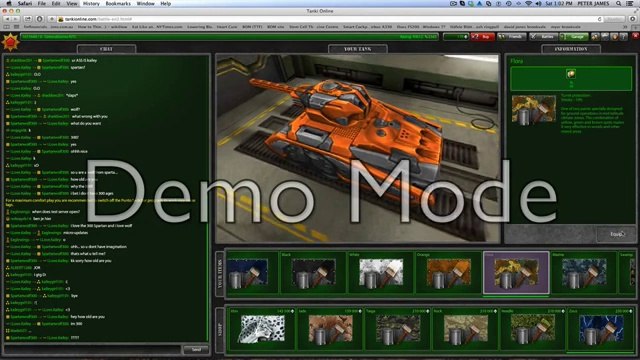Click the top sites grid icon
This screenshot has height=360, width=640.
16,27
